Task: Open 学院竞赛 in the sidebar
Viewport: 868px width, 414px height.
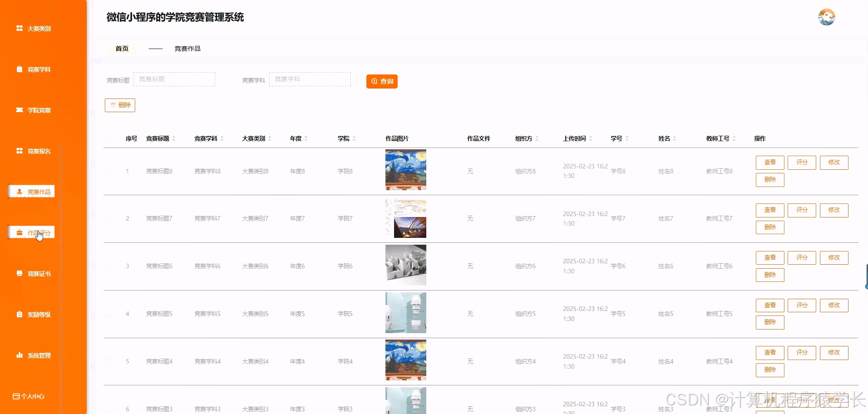Action: (33, 110)
